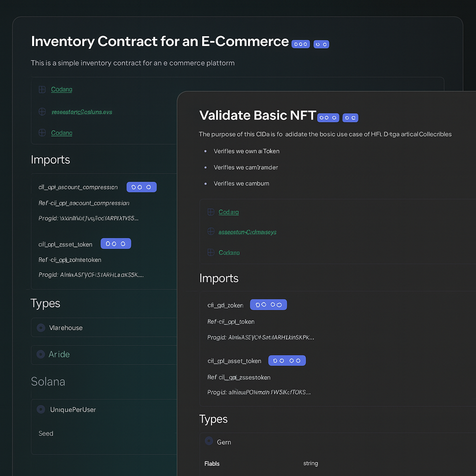Viewport: 476px width, 476px height.
Task: Click blue badge beside cil_opl_zsset_token
Action: click(x=116, y=244)
